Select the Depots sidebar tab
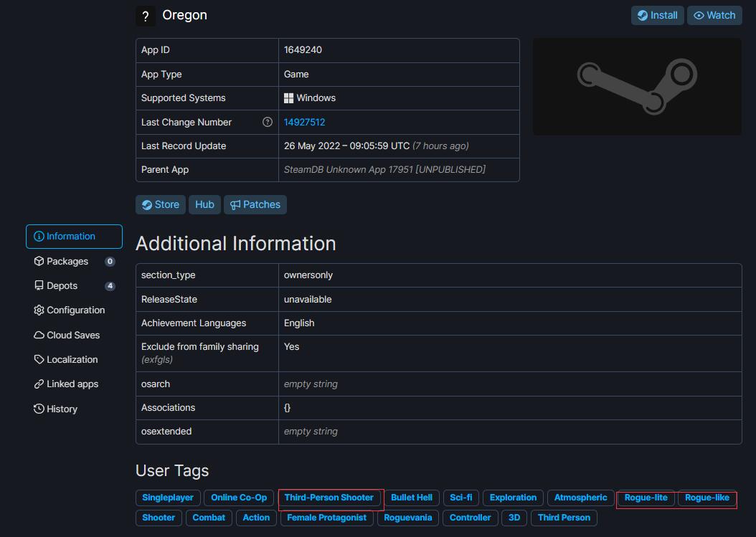Screen dimensions: 756x537 click(75, 286)
